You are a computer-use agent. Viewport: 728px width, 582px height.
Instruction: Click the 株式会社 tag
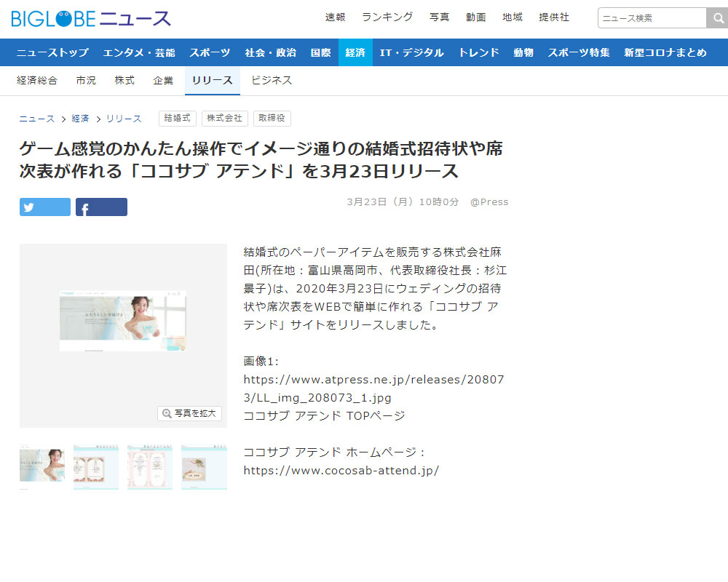pos(225,119)
